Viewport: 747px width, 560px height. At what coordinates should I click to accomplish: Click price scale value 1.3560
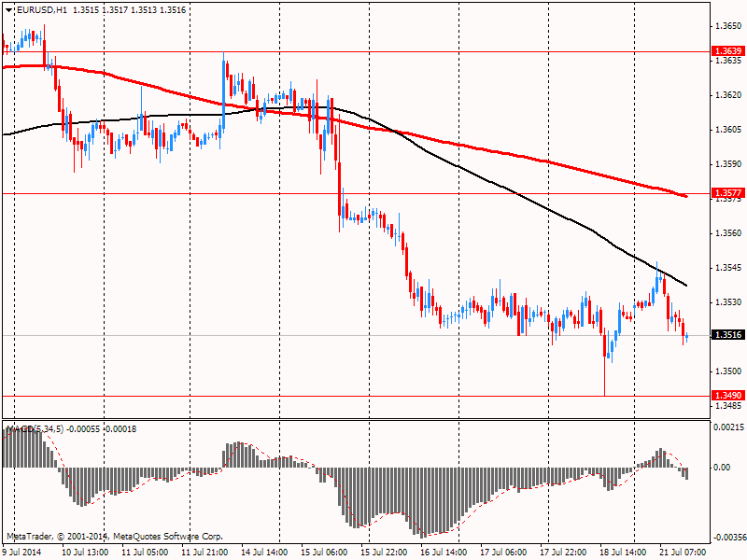[x=728, y=232]
